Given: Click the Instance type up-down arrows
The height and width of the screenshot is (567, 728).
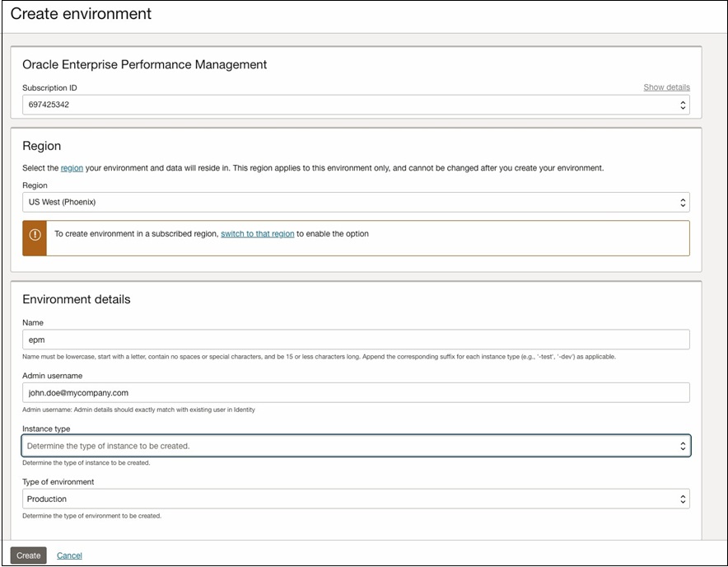Looking at the screenshot, I should click(682, 446).
